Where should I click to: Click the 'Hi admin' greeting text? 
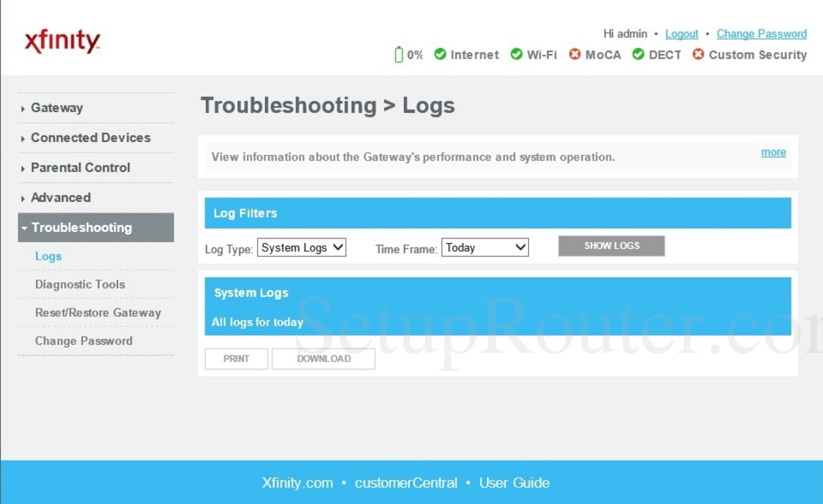pyautogui.click(x=625, y=34)
